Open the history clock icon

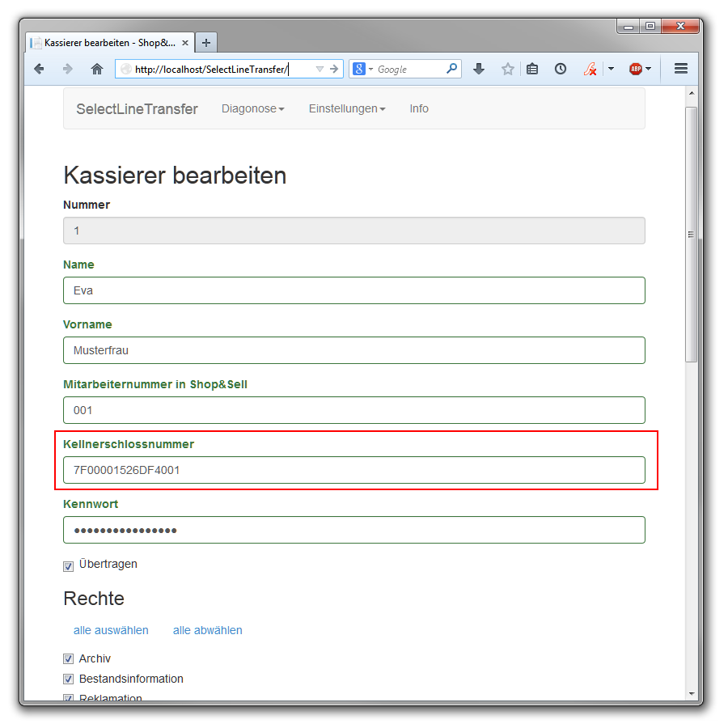(x=561, y=70)
